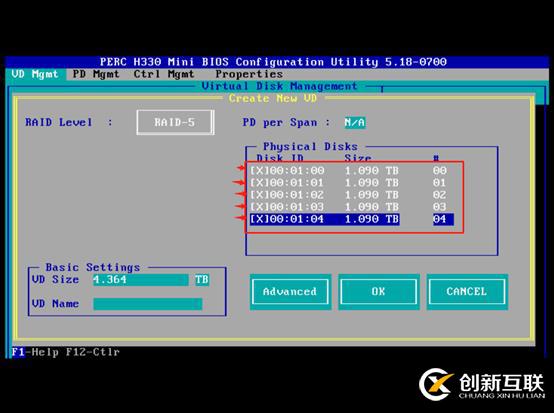Switch to the PD Mgmt tab
Image resolution: width=554 pixels, height=413 pixels.
coord(96,74)
